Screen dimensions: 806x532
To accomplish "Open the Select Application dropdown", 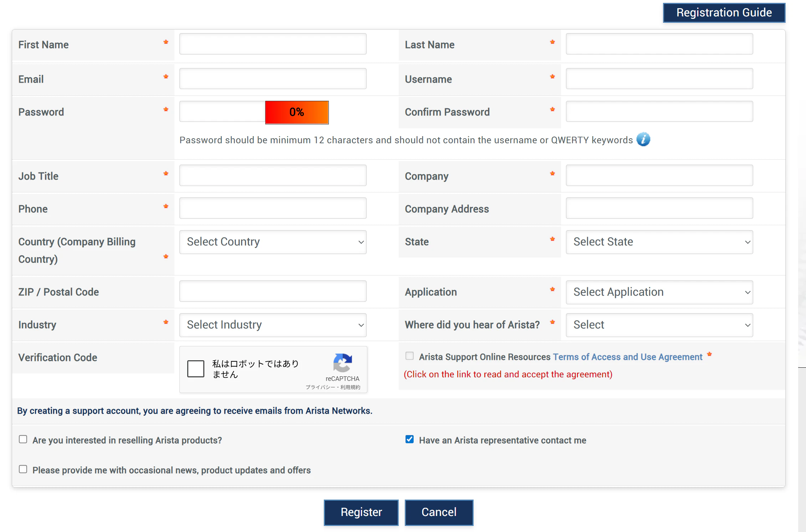I will click(659, 292).
